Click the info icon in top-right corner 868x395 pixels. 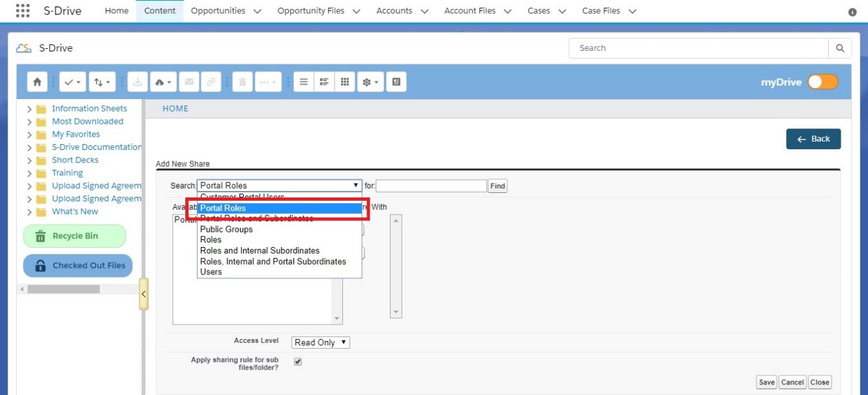coord(852,12)
